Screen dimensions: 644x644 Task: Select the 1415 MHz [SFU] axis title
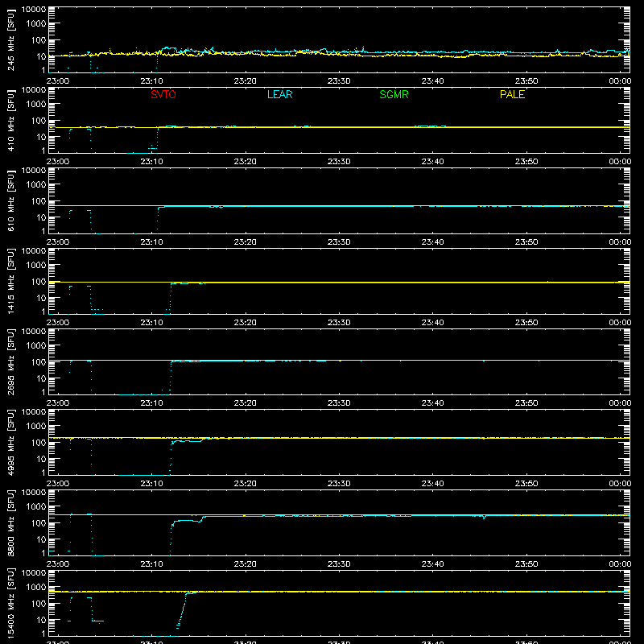click(10, 281)
